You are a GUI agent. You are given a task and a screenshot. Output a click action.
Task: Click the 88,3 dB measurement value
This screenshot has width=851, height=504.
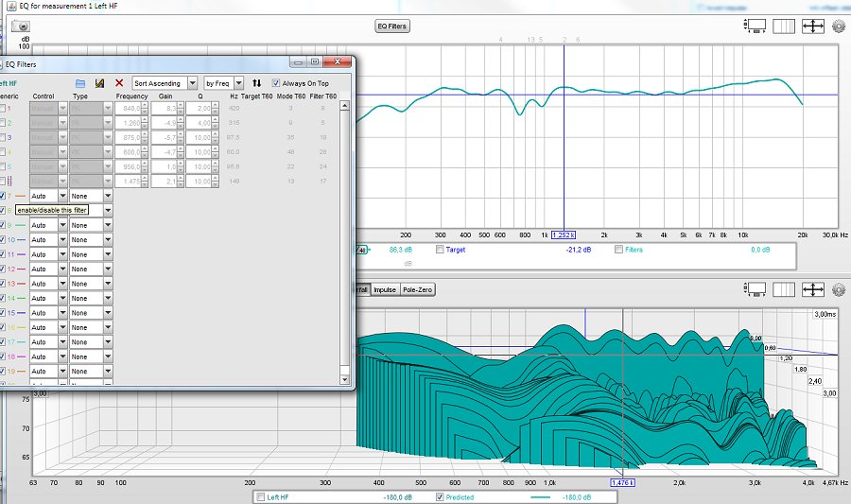[401, 250]
